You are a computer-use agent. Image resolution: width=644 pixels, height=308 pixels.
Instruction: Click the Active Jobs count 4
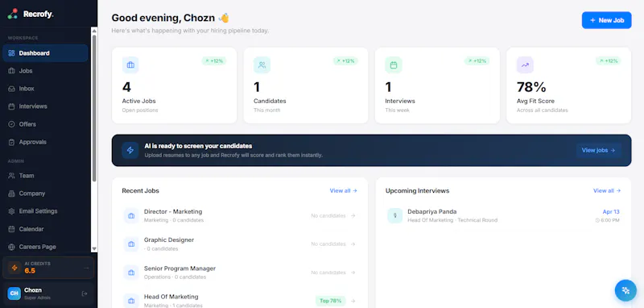click(x=126, y=87)
